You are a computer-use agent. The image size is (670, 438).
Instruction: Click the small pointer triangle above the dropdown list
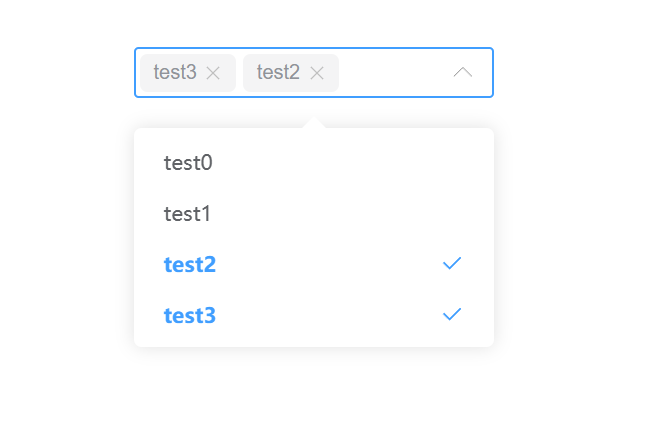[314, 124]
